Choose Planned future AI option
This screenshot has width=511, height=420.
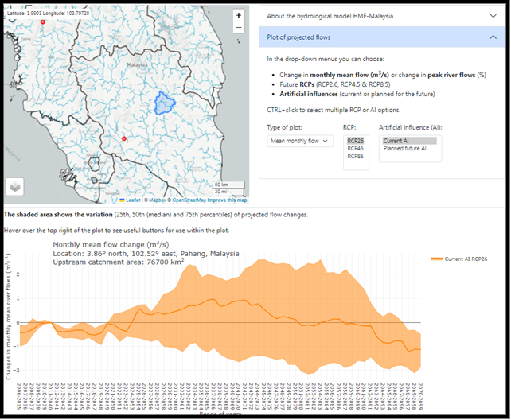(405, 149)
